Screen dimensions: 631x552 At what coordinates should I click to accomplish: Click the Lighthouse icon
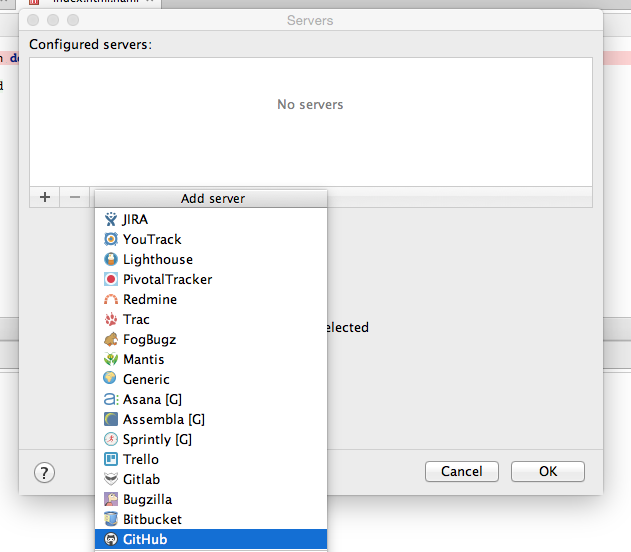tap(111, 260)
